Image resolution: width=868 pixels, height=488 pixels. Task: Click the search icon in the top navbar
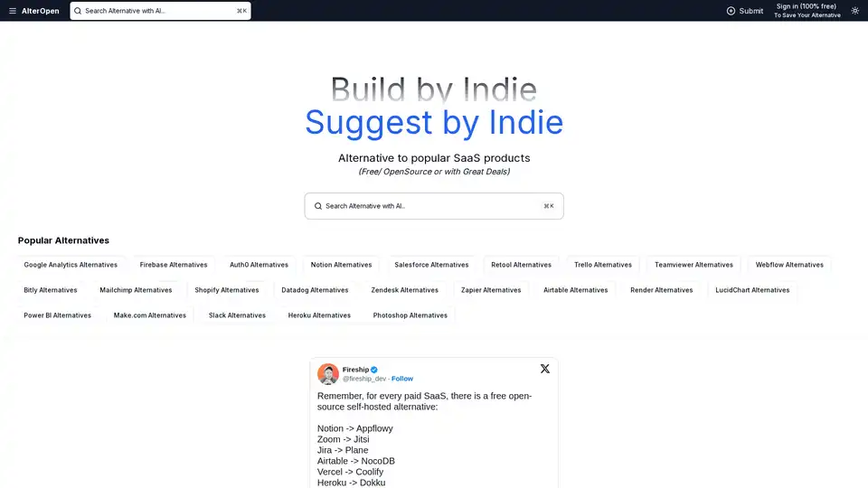[78, 11]
